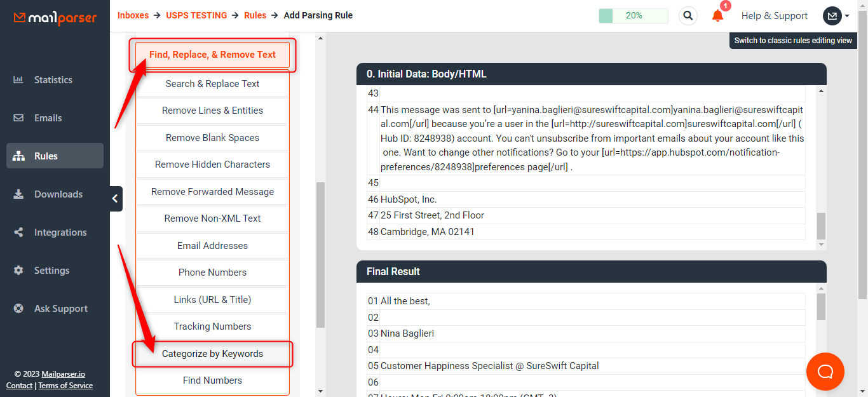This screenshot has height=397, width=868.
Task: Click the Integrations share icon
Action: pyautogui.click(x=19, y=232)
